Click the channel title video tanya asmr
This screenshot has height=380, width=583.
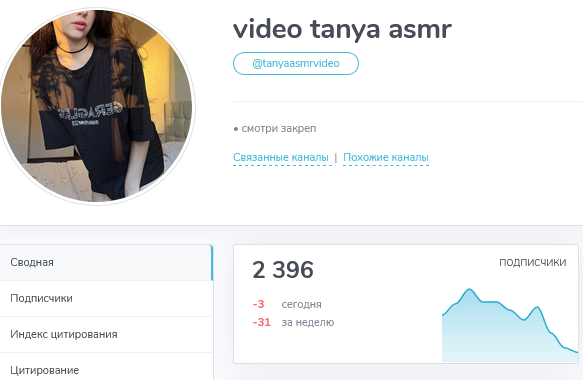pyautogui.click(x=342, y=29)
